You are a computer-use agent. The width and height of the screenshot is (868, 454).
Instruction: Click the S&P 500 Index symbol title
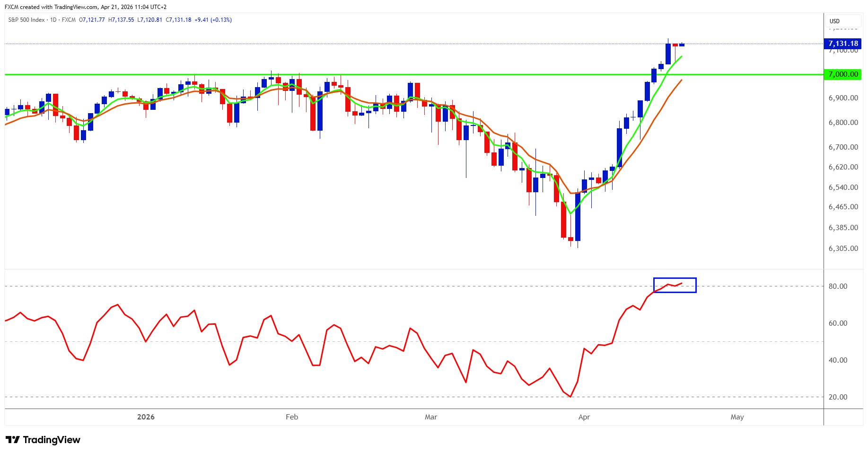(x=26, y=20)
